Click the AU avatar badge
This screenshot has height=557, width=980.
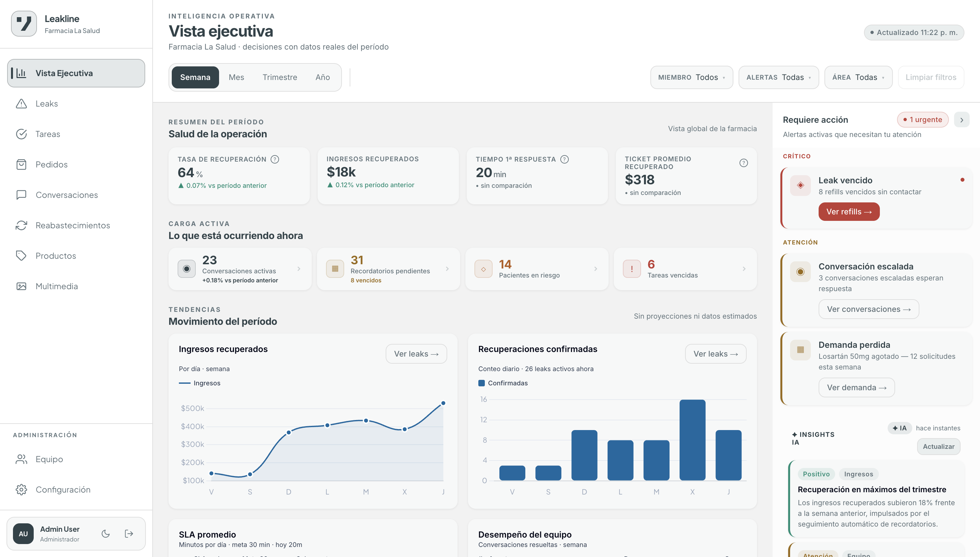point(23,534)
